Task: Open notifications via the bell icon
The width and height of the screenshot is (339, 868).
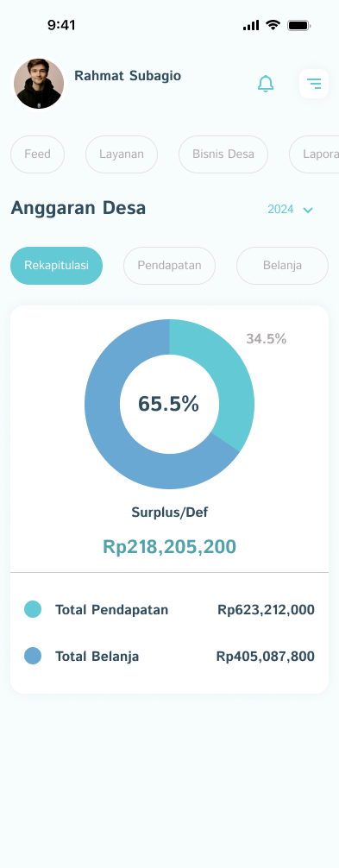Action: click(266, 84)
